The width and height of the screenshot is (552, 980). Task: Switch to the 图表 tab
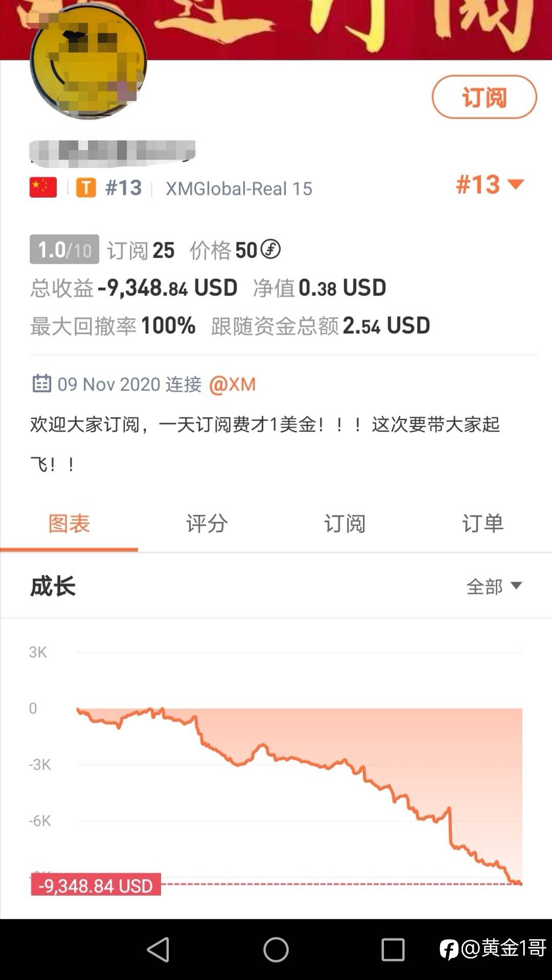click(x=69, y=524)
